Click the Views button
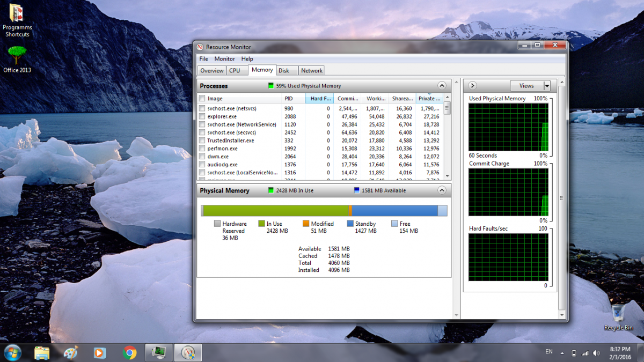Viewport: 644px width, 362px height. [526, 86]
